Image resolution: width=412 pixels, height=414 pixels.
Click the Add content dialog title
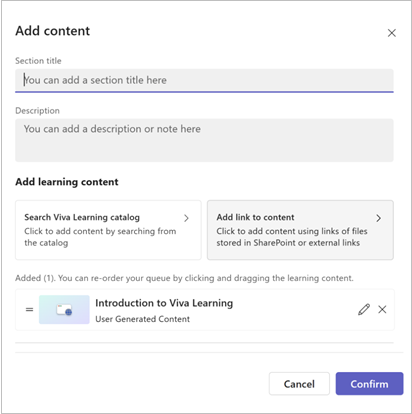pos(52,31)
